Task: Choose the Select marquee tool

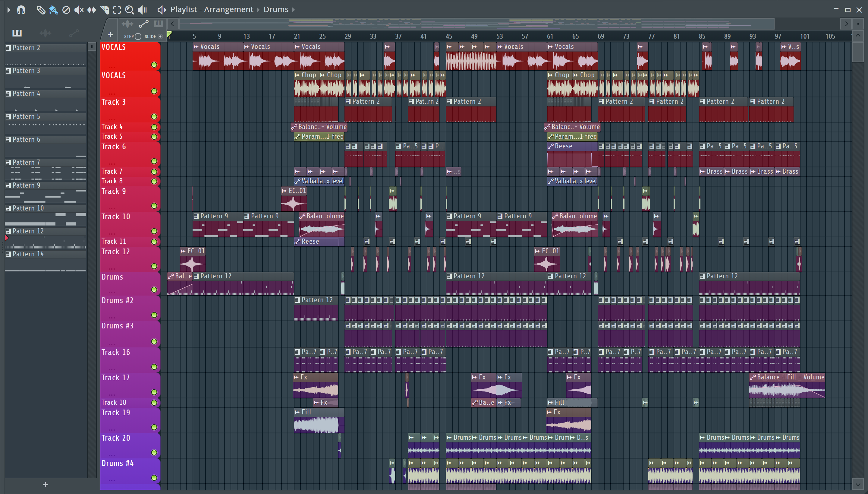Action: pyautogui.click(x=117, y=10)
